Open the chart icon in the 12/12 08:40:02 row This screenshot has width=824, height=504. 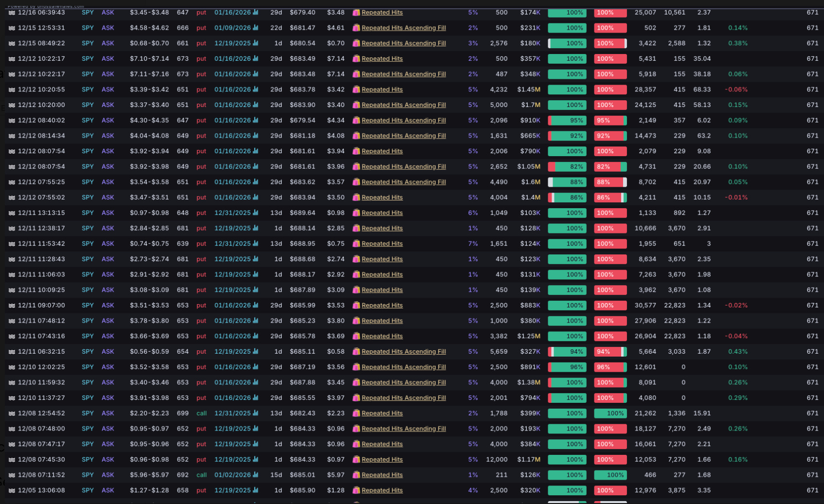coord(255,120)
